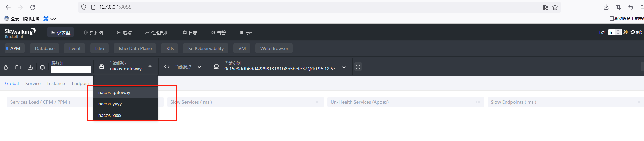Screen dimensions: 644x141
Task: Select the Database dashboard tab
Action: tap(44, 48)
